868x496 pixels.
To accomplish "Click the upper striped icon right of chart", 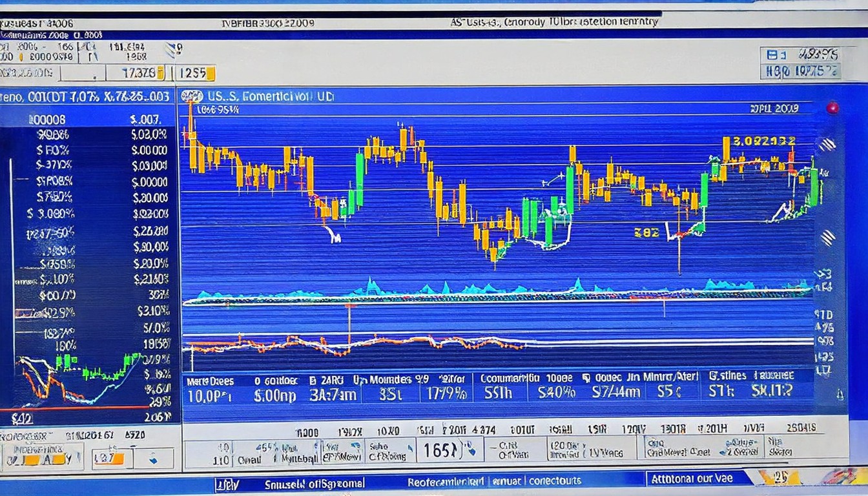I will pos(827,145).
